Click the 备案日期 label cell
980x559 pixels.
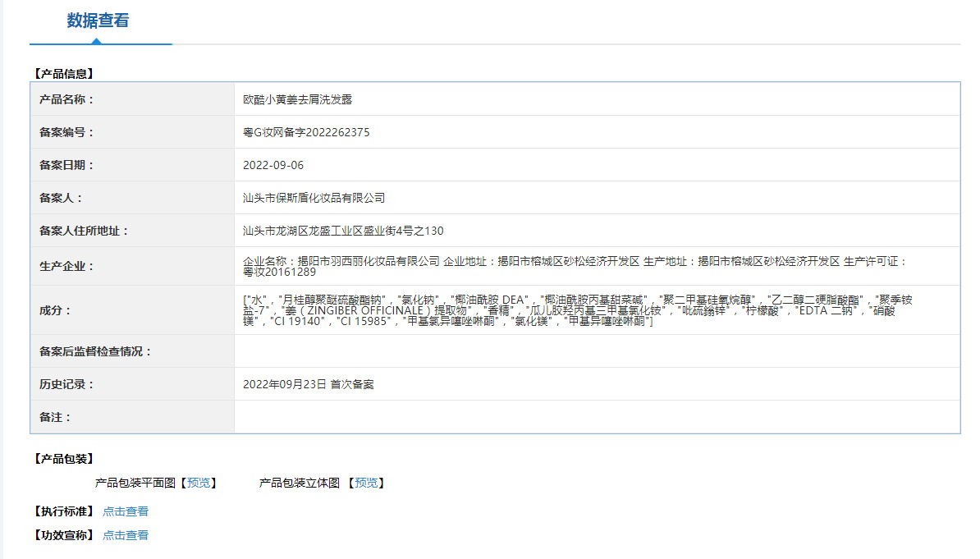(132, 165)
